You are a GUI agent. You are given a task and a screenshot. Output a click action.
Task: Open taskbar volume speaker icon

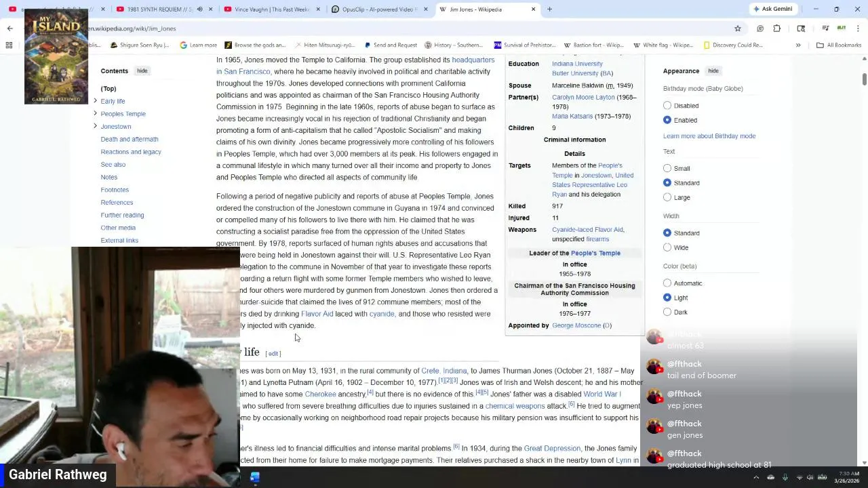tap(810, 477)
